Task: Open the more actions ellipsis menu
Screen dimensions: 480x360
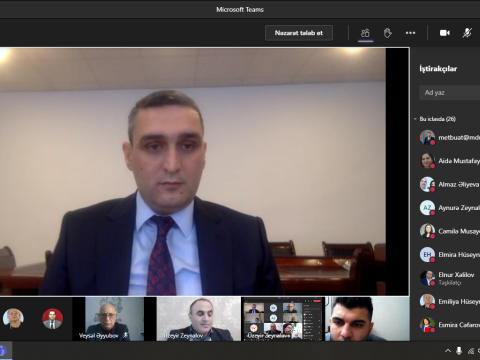Action: (410, 33)
